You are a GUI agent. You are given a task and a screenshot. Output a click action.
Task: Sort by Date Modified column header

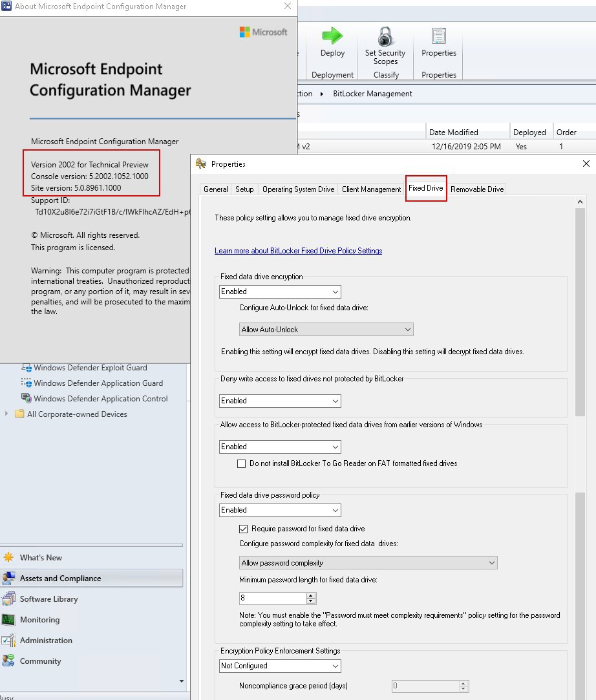[x=467, y=132]
